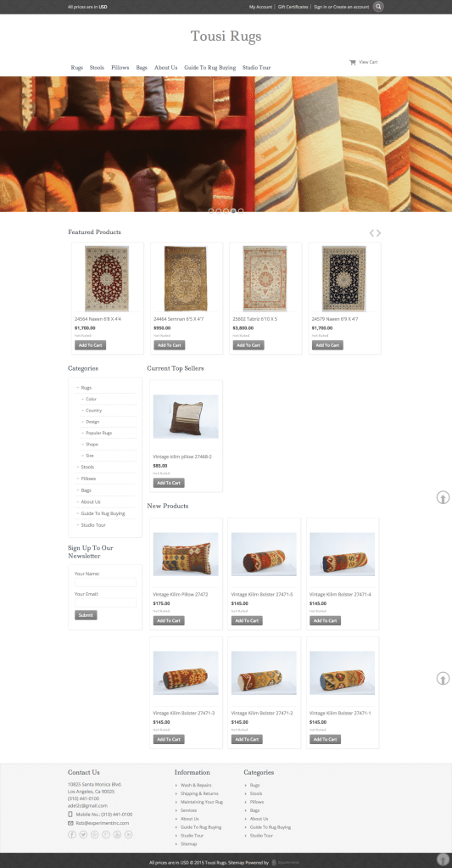Submit the newsletter signup form

(x=86, y=615)
